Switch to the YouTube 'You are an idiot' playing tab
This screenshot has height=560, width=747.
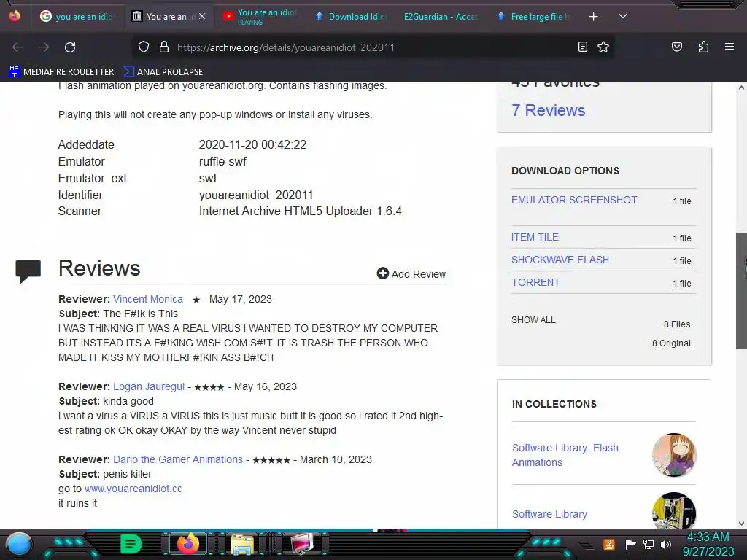[260, 17]
